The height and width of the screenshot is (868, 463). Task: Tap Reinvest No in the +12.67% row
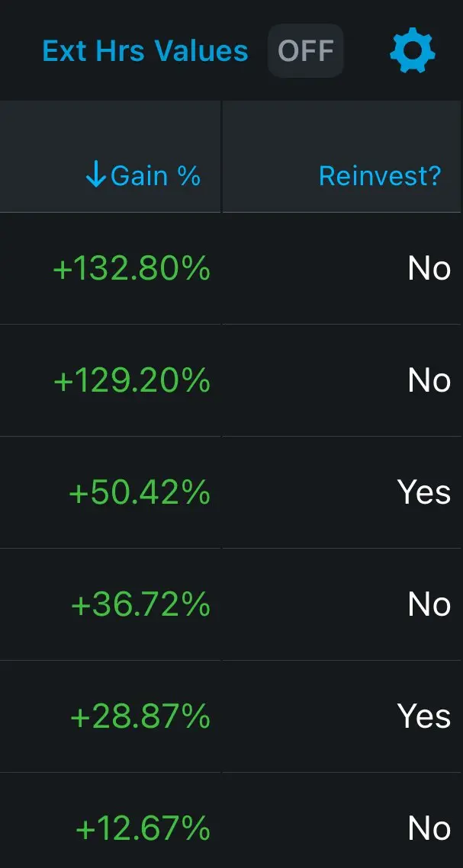[429, 828]
